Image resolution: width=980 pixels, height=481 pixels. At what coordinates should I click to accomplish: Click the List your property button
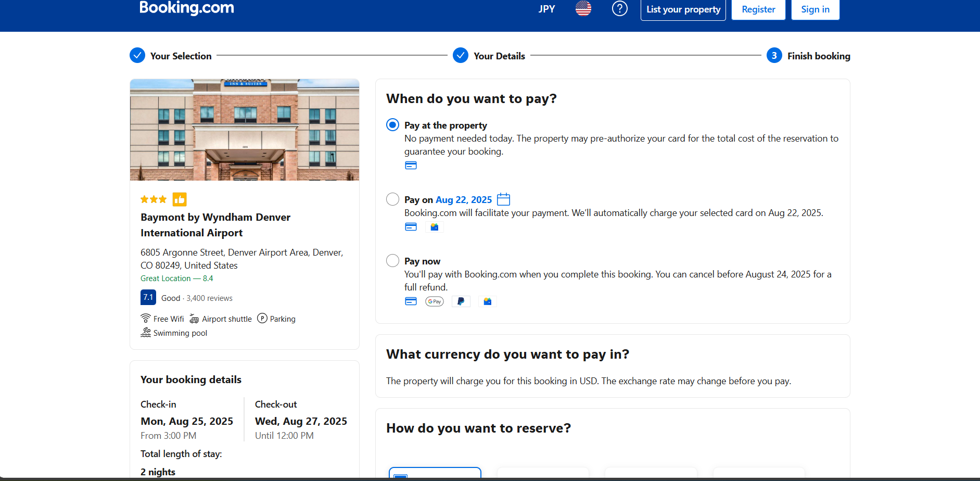683,9
